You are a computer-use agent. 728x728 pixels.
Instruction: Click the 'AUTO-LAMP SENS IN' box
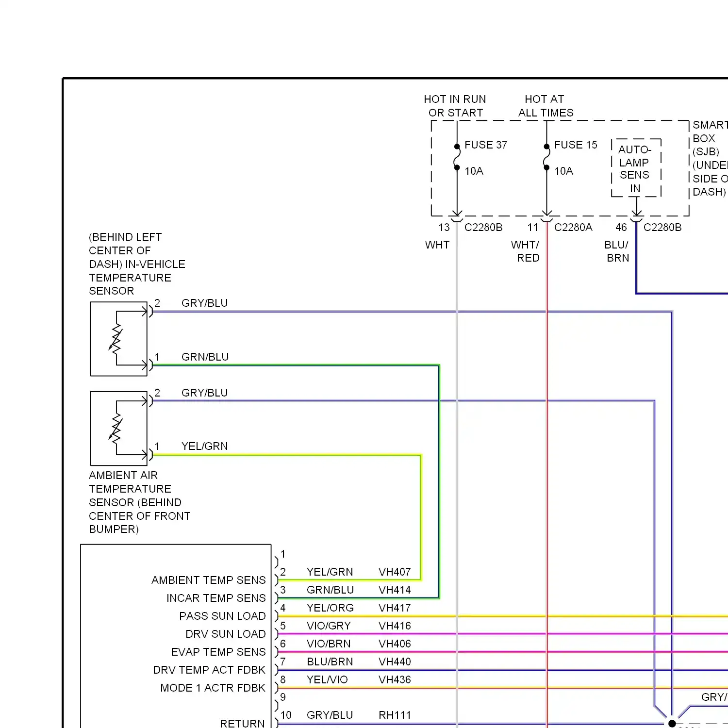pos(636,168)
